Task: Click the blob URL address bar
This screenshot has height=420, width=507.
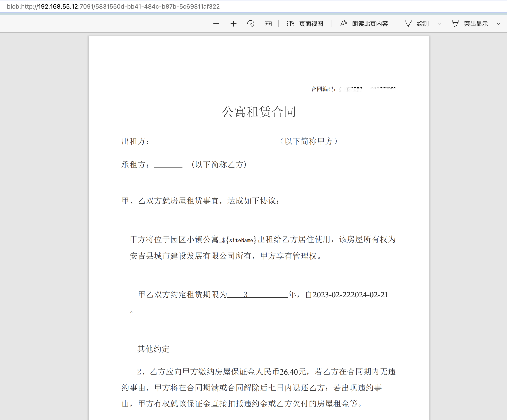Action: click(113, 6)
